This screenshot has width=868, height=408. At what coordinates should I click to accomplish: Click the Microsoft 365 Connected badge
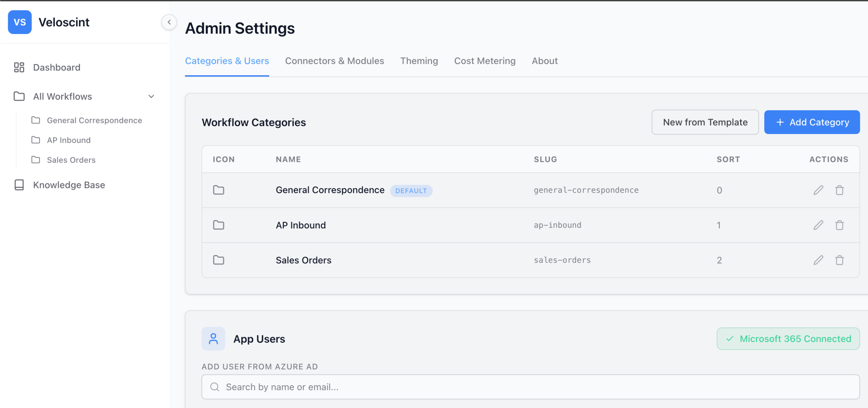coord(788,339)
